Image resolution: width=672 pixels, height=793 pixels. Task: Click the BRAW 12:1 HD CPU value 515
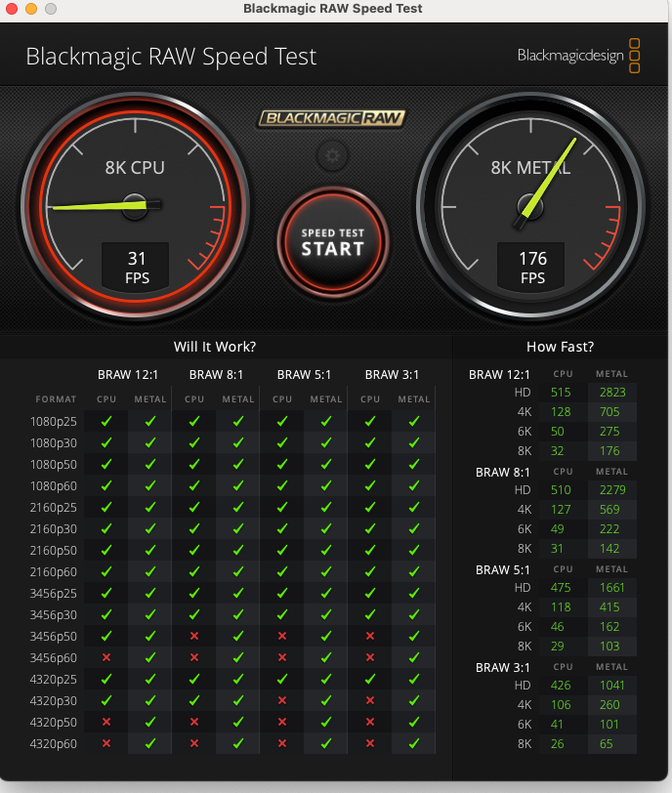coord(561,392)
